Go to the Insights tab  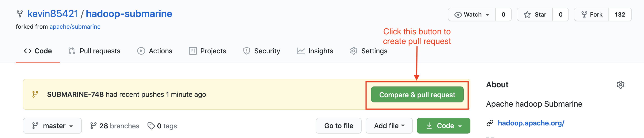click(x=315, y=51)
